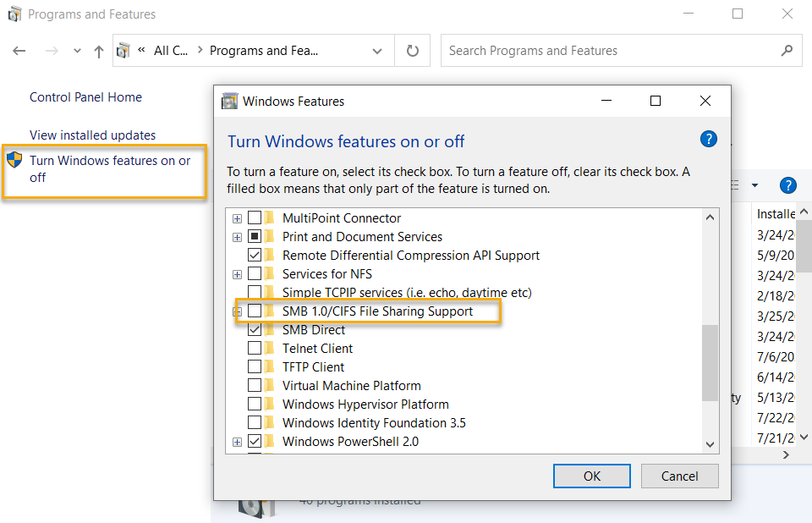Screen dimensions: 812x523
Task: Click the Back navigation arrow
Action: pos(19,51)
